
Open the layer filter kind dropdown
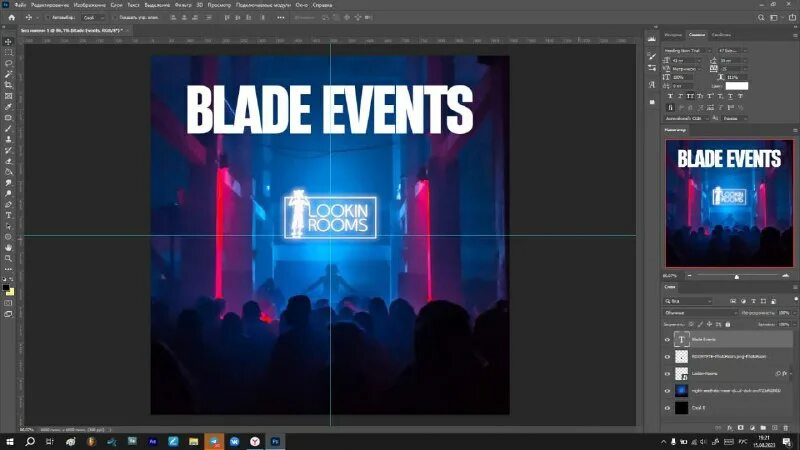(688, 302)
